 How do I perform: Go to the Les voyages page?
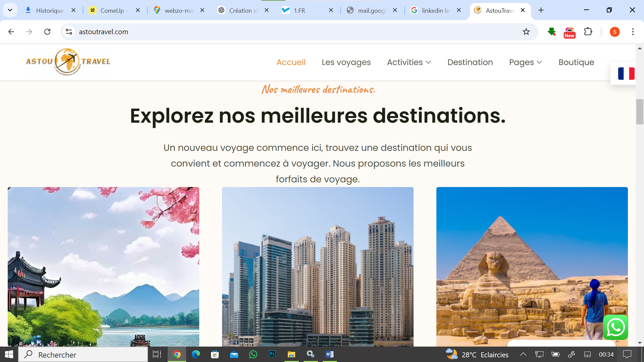tap(346, 62)
